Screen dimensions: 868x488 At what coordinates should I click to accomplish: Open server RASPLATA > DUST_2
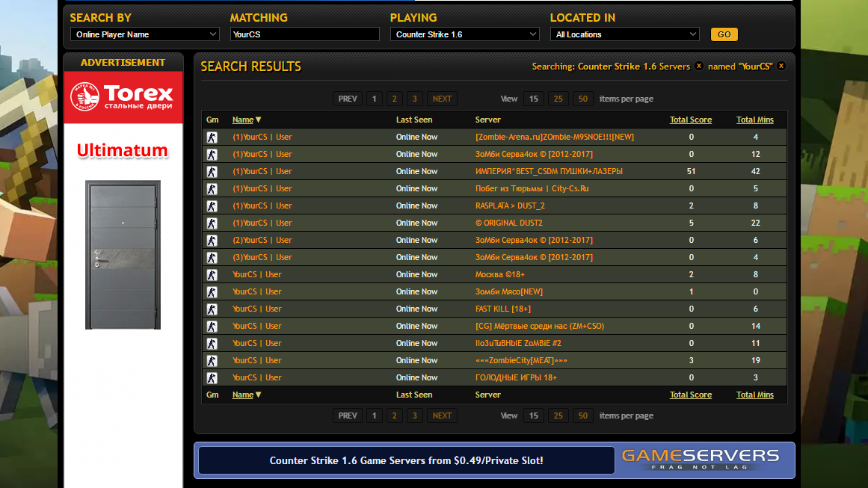pos(510,206)
